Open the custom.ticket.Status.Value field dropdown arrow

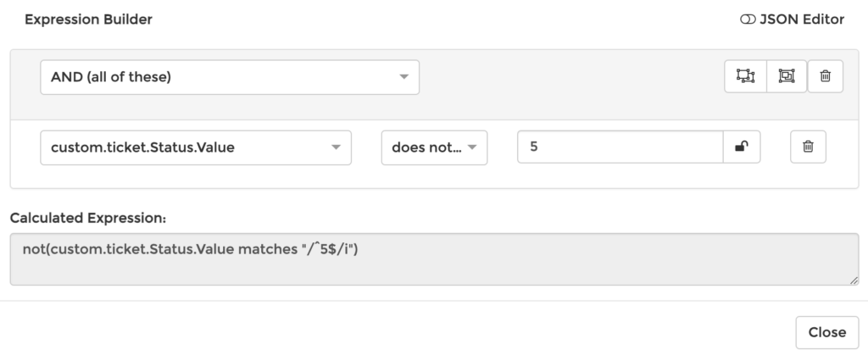(x=337, y=147)
